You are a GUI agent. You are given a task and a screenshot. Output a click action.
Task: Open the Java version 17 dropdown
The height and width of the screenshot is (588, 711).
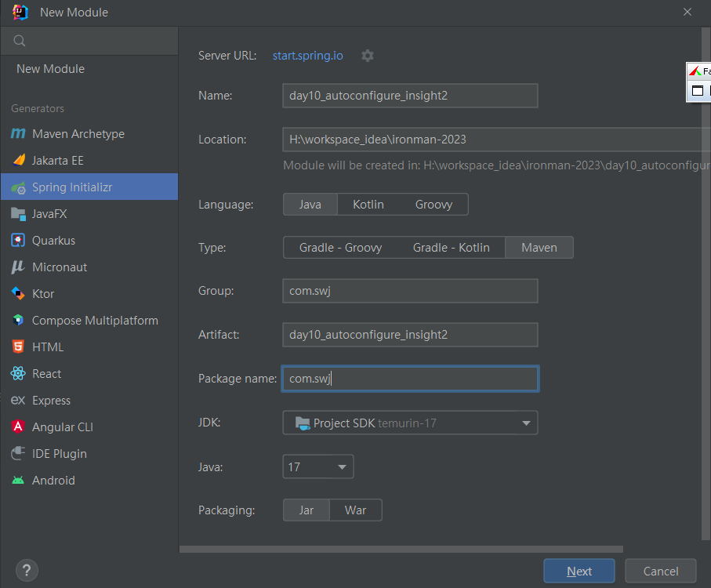(x=317, y=466)
